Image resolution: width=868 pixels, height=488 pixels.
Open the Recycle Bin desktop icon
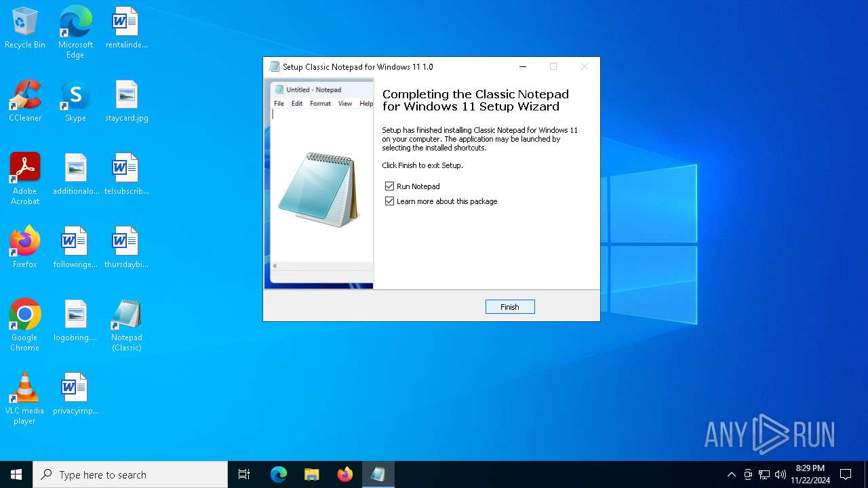pos(25,28)
